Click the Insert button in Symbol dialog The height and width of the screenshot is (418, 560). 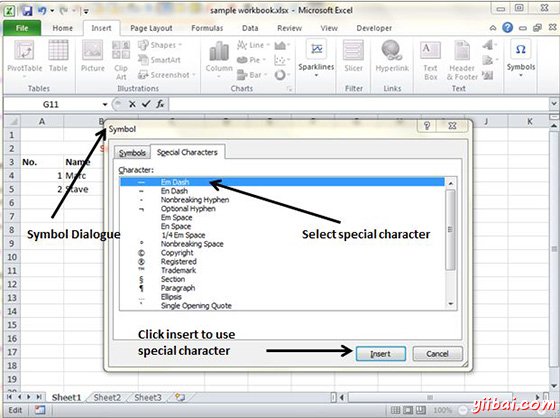pyautogui.click(x=380, y=354)
